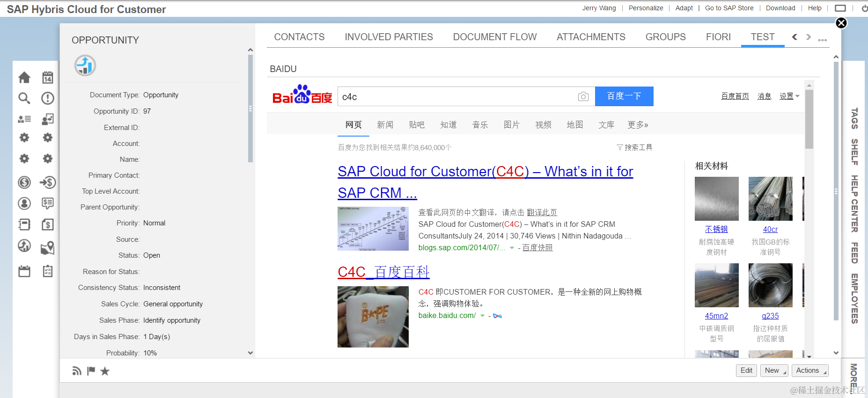This screenshot has width=868, height=398.
Task: Show previous tabs with left chevron
Action: [794, 37]
